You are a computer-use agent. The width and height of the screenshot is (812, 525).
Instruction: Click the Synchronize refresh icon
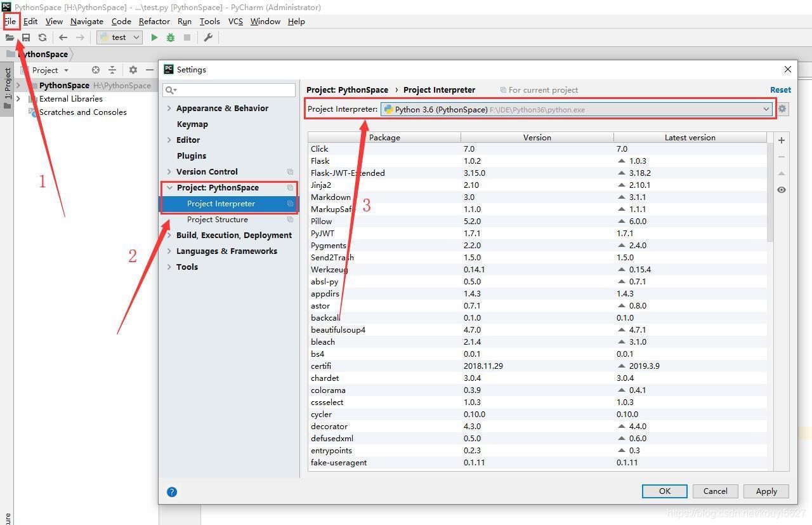pos(43,37)
